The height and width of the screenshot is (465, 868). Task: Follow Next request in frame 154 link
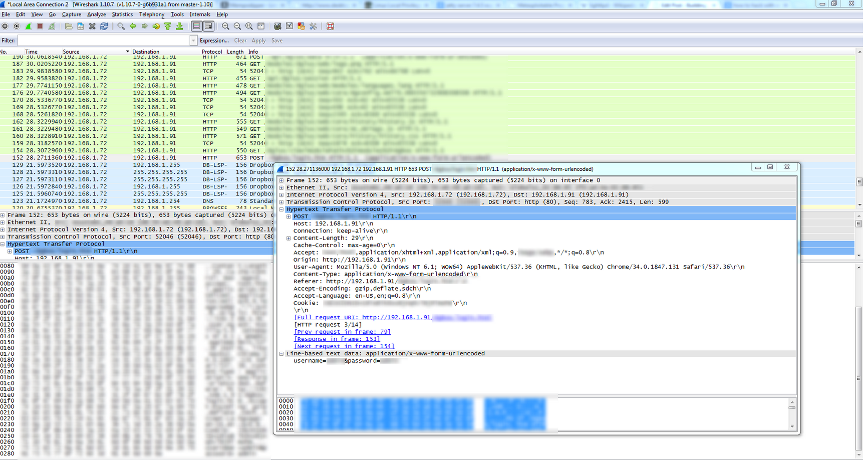[344, 346]
